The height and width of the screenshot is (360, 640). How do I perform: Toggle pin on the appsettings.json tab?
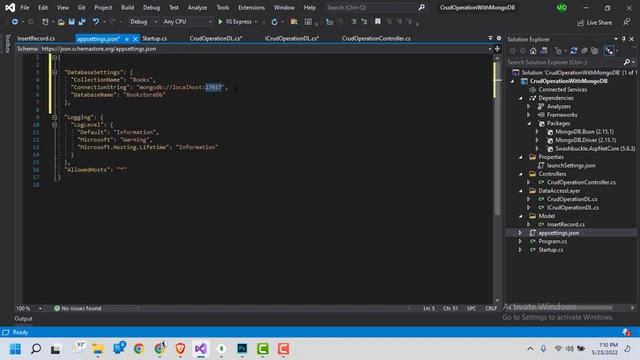point(127,39)
